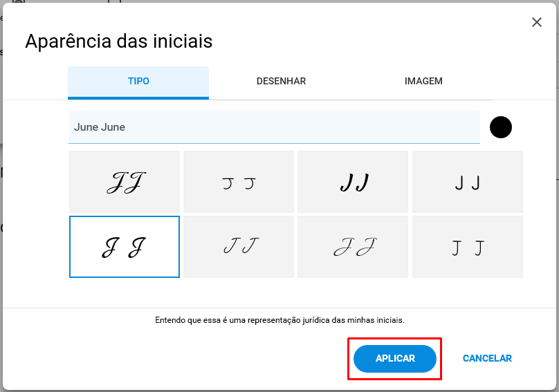Click the legal disclaimer text about initials
Viewport: 559px width, 392px height.
(279, 320)
